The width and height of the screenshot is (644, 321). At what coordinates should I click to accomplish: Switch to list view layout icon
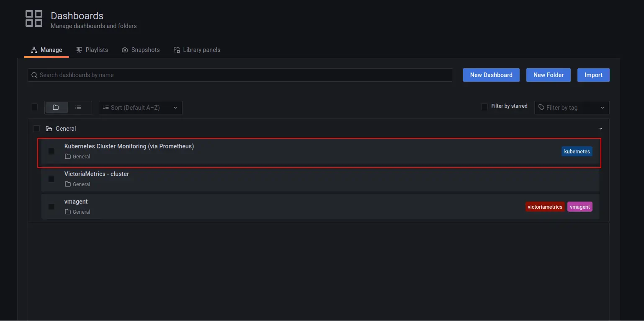(x=78, y=107)
